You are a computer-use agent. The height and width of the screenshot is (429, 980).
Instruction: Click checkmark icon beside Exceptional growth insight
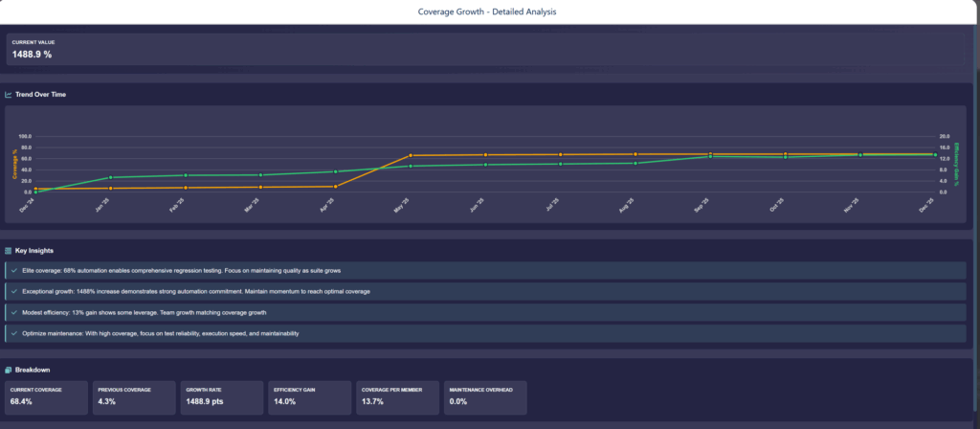pos(13,291)
